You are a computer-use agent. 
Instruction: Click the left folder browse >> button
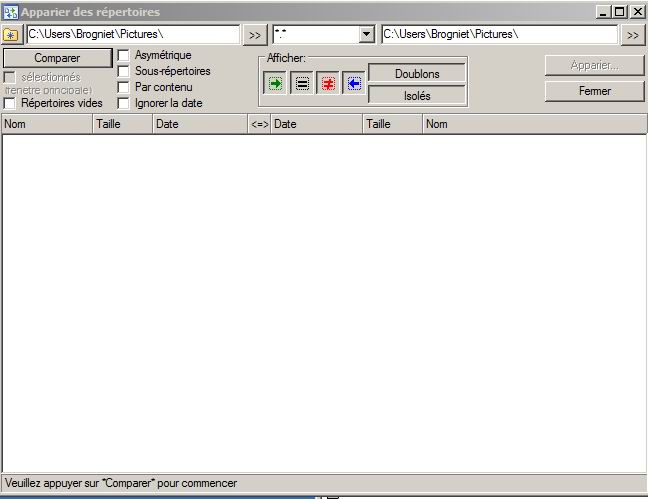[255, 35]
